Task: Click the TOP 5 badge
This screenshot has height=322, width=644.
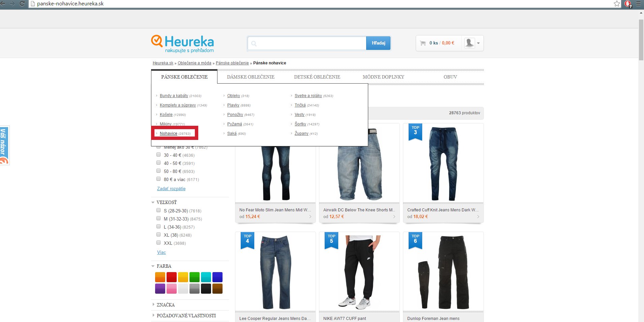Action: point(331,240)
